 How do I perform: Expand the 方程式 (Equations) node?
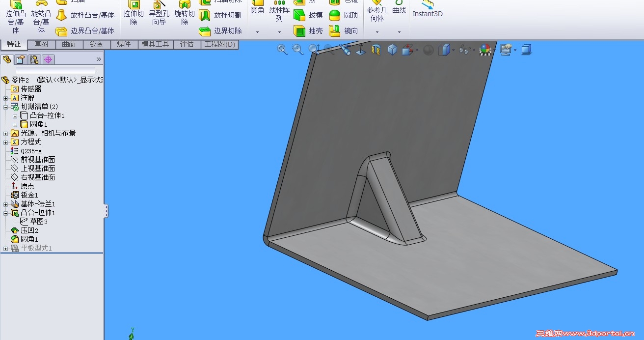pos(5,142)
